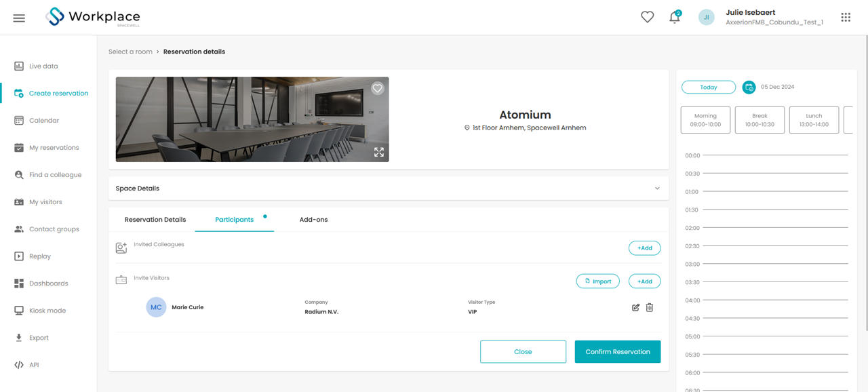Pick the Break 10:00-10:30 slot

pyautogui.click(x=759, y=120)
